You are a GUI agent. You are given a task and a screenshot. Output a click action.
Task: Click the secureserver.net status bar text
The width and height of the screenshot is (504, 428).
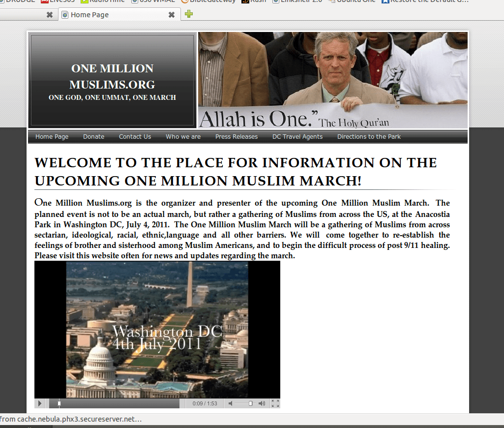71,419
